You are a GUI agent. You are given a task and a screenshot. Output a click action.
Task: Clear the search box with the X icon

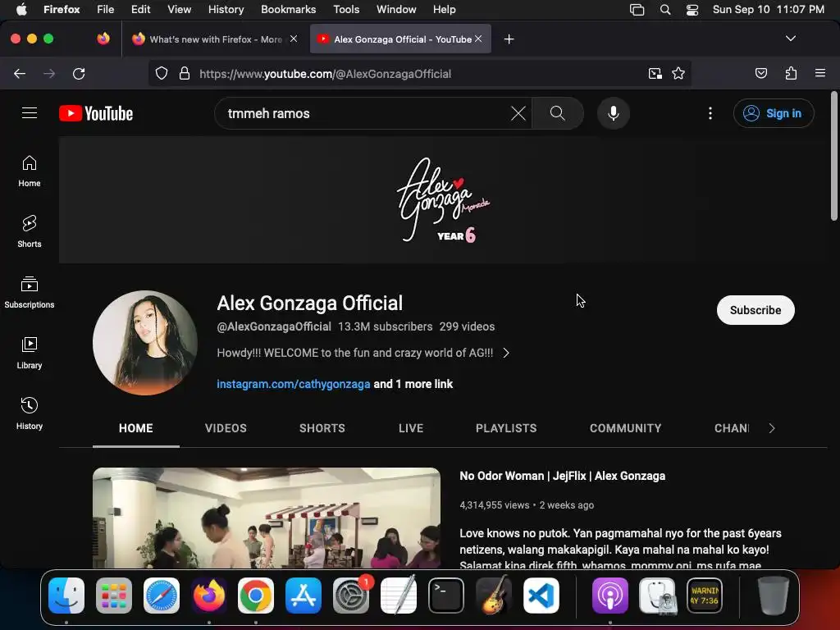tap(518, 113)
